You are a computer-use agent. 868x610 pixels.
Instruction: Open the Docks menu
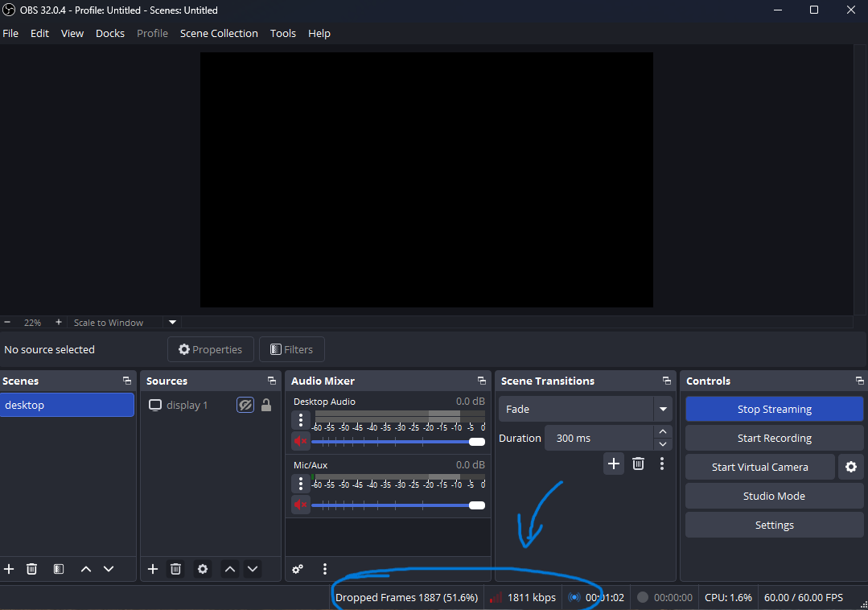(110, 33)
